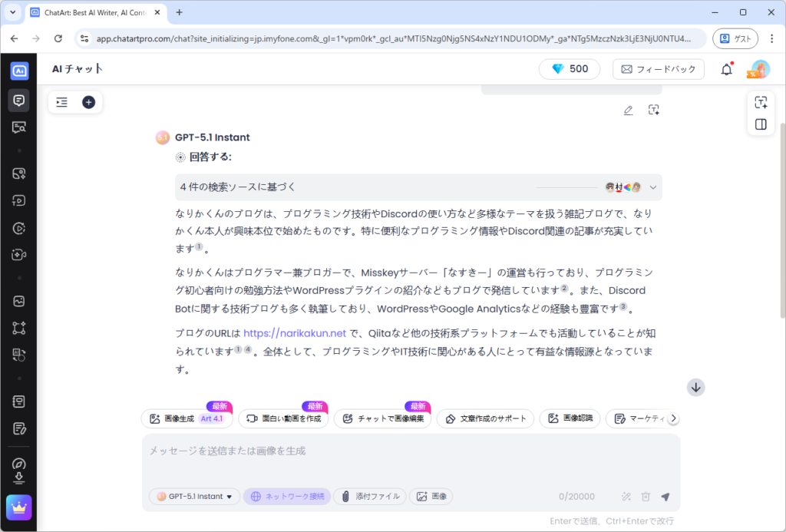The width and height of the screenshot is (786, 532).
Task: Click the フィードバック button
Action: [x=658, y=69]
